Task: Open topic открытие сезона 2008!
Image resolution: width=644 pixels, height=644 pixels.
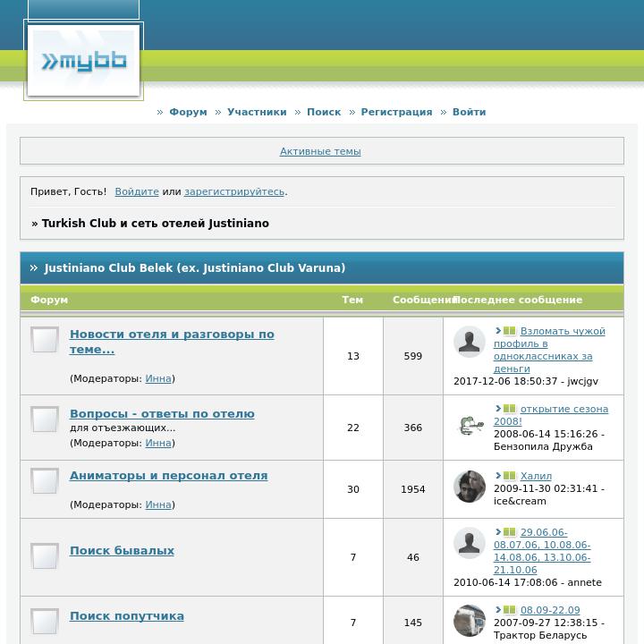Action: [x=551, y=415]
